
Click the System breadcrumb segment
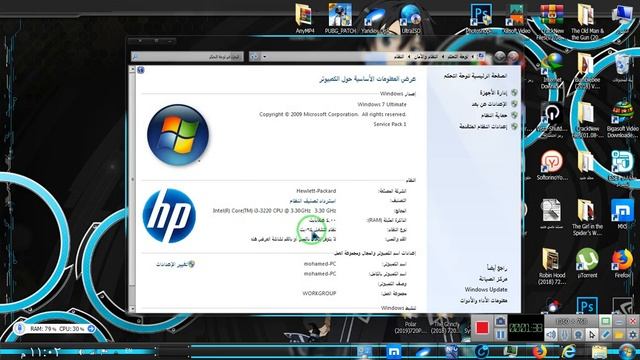(399, 57)
